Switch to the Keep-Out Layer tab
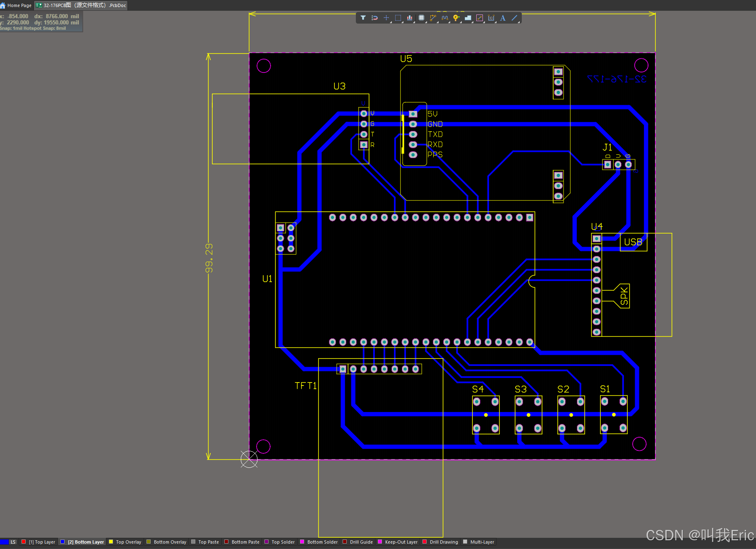 (397, 542)
